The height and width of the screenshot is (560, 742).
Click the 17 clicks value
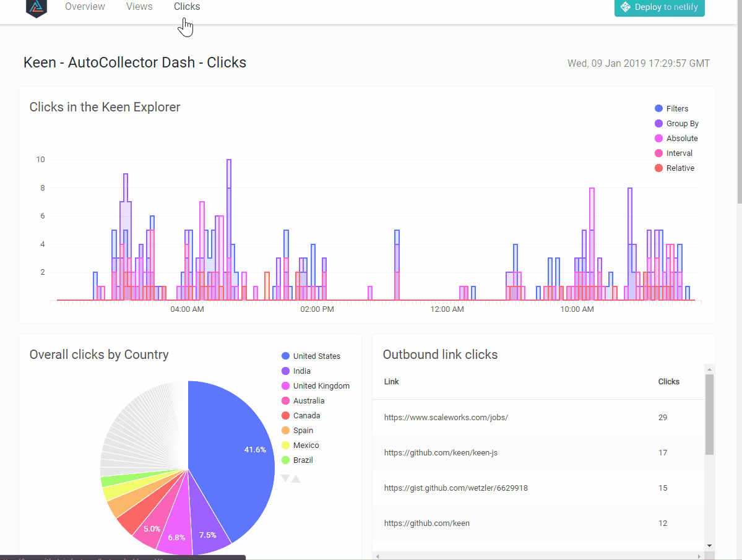tap(663, 452)
